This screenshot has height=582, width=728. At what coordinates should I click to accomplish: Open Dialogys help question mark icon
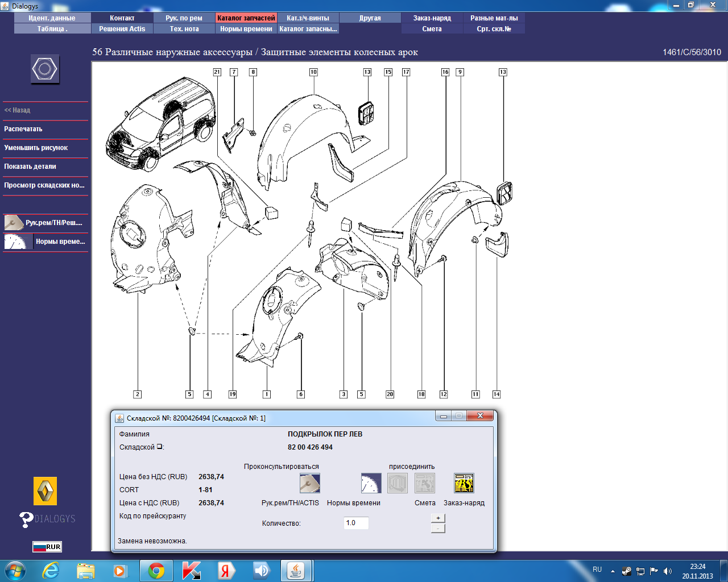click(x=26, y=519)
